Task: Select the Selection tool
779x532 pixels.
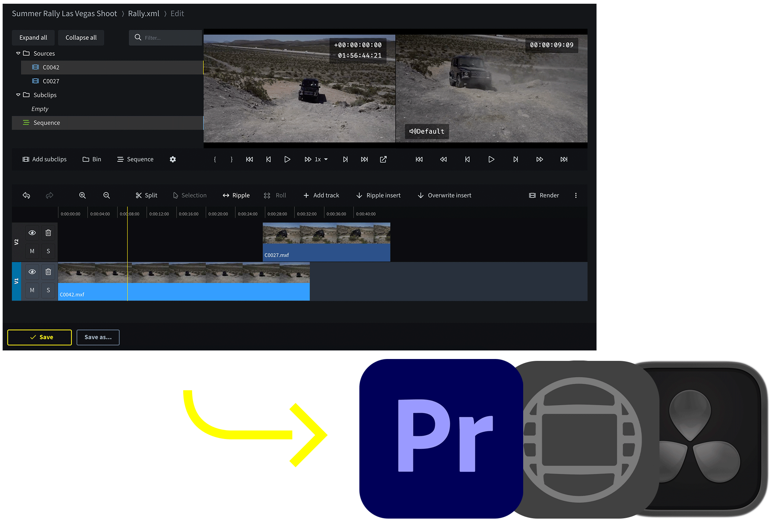Action: click(190, 195)
